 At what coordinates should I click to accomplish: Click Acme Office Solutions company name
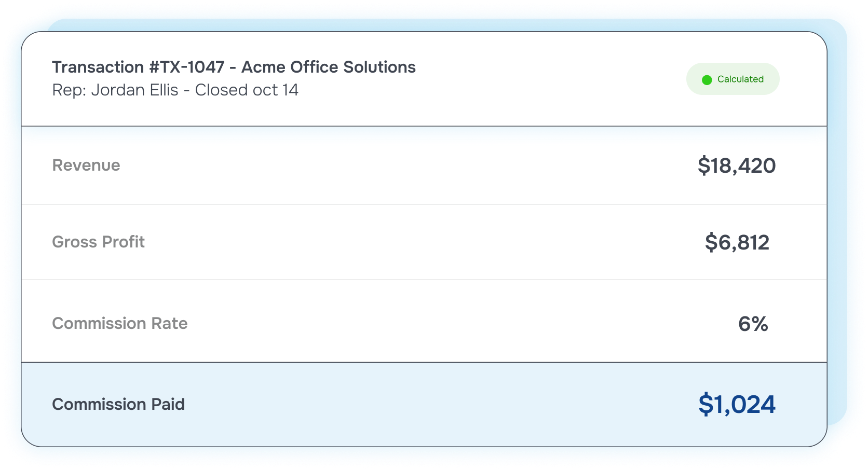point(329,67)
